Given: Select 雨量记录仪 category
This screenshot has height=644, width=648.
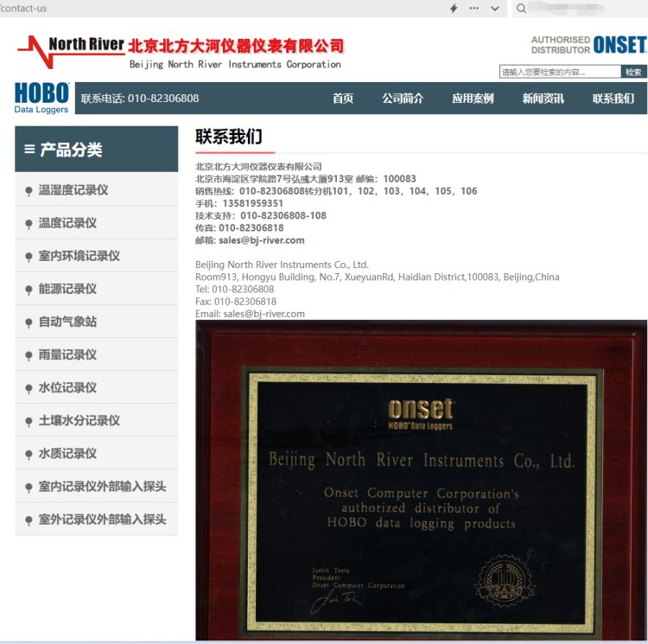Looking at the screenshot, I should [x=96, y=354].
